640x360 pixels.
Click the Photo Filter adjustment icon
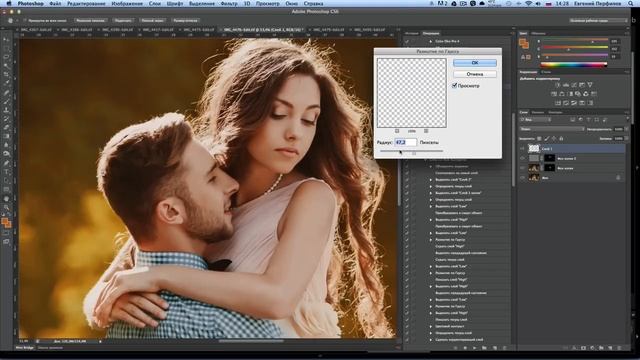click(578, 94)
